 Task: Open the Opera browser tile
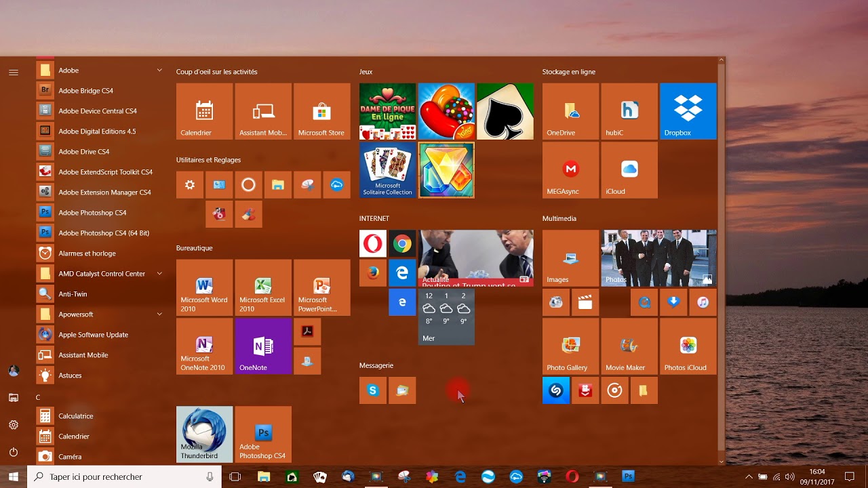[373, 243]
